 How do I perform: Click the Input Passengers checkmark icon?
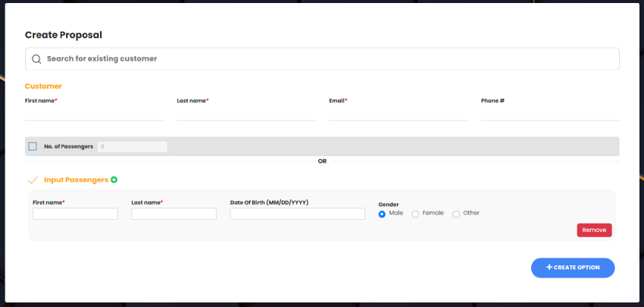click(x=33, y=180)
